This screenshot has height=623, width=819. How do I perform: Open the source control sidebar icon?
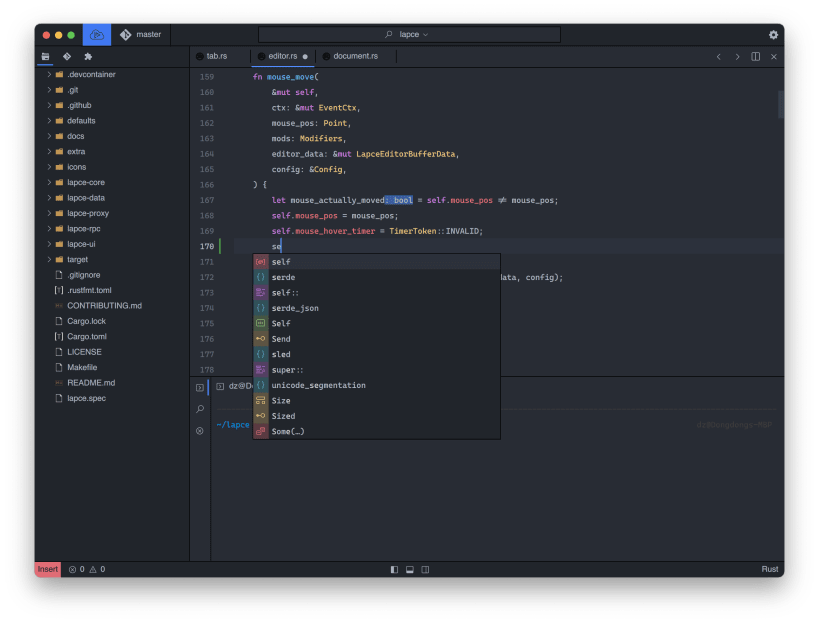click(x=67, y=57)
